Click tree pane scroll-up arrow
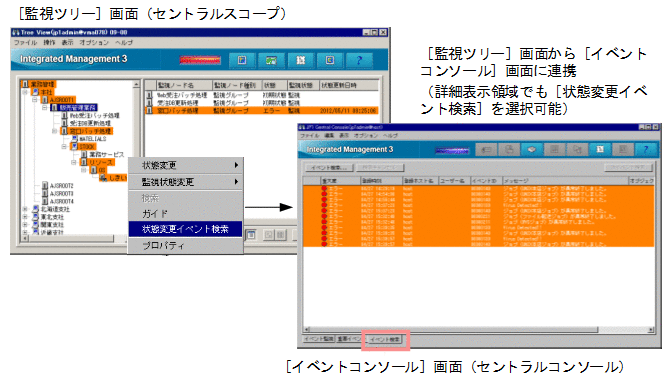Screen dimensions: 665x383 136,84
